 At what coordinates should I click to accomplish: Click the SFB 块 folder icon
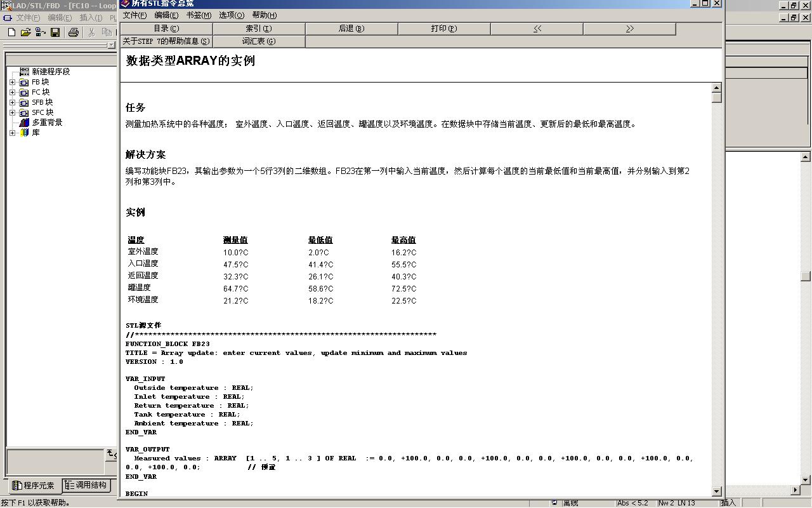point(24,102)
